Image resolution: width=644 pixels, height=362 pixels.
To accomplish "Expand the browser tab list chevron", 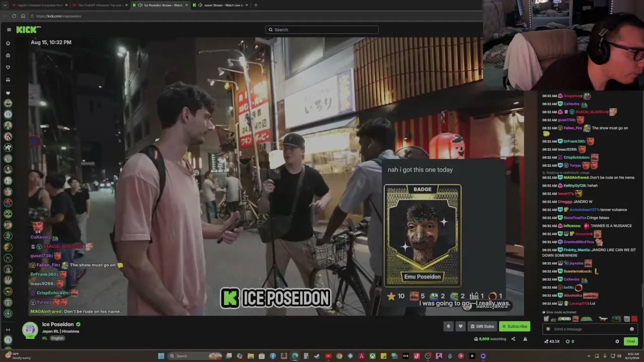I will 4,5.
